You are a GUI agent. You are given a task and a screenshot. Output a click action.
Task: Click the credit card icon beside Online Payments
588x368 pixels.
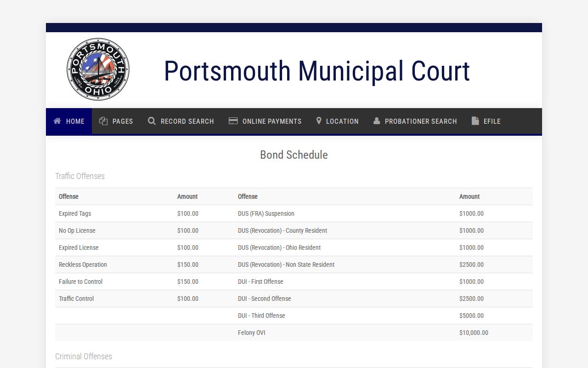[233, 121]
